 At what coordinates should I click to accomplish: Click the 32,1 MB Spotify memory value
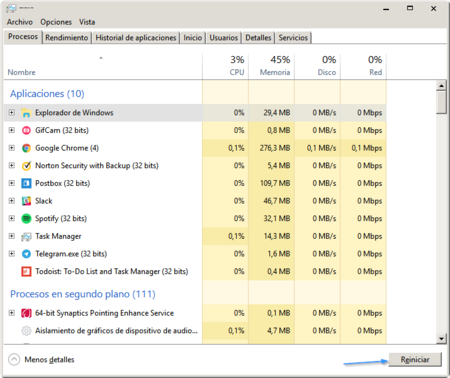pyautogui.click(x=277, y=219)
